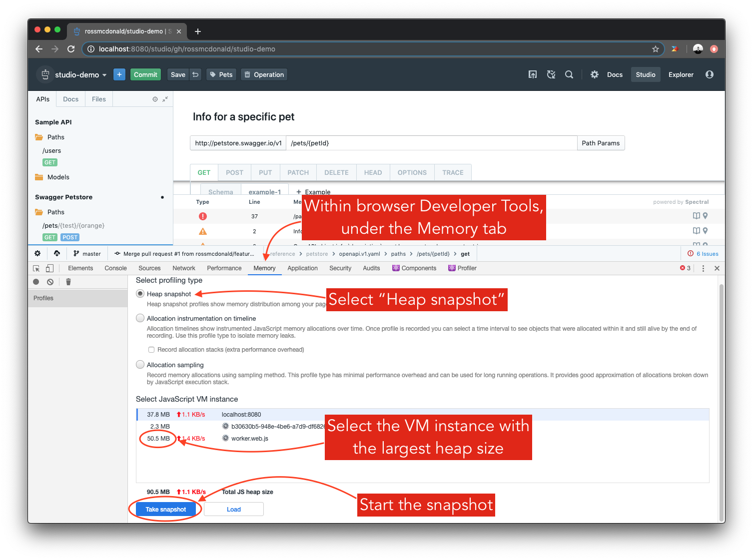Click the /users path in sidebar
This screenshot has width=753, height=560.
pos(51,150)
